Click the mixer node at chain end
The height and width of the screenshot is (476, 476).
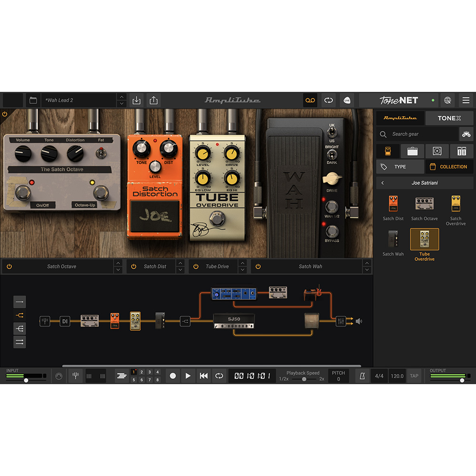coord(341,321)
